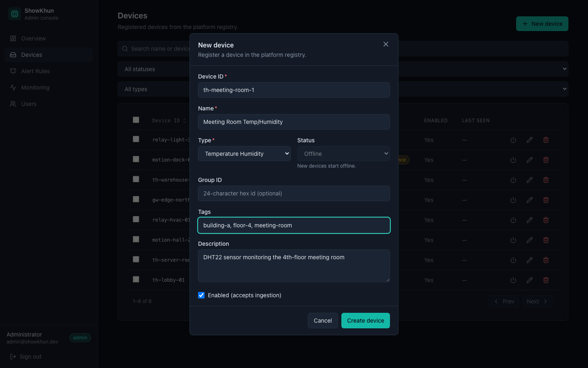
Task: Open Devices in the sidebar
Action: [49, 55]
